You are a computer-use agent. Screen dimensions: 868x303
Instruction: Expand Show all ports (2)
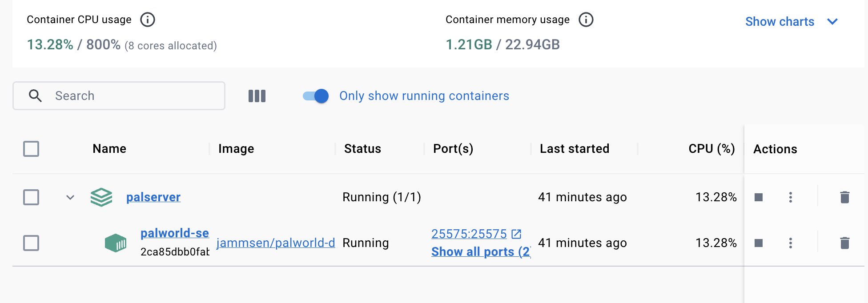481,252
